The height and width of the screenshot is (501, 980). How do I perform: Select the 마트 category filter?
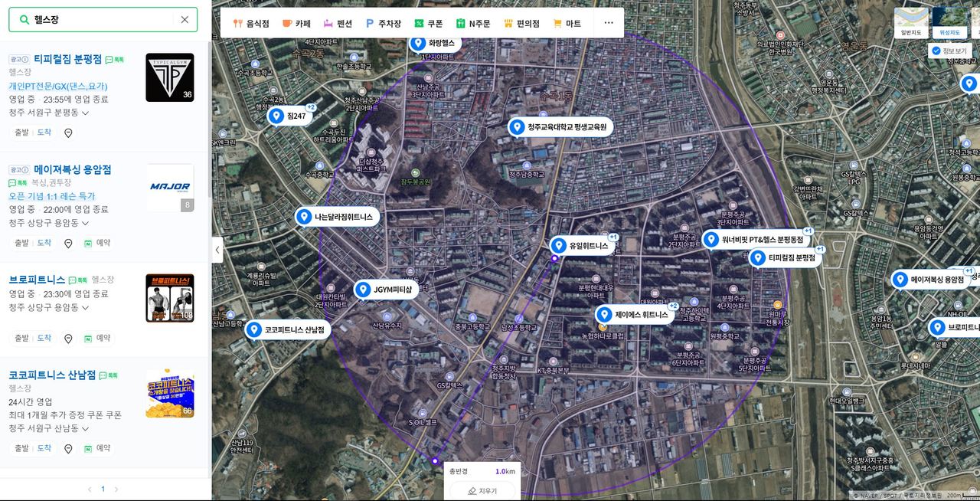click(567, 24)
